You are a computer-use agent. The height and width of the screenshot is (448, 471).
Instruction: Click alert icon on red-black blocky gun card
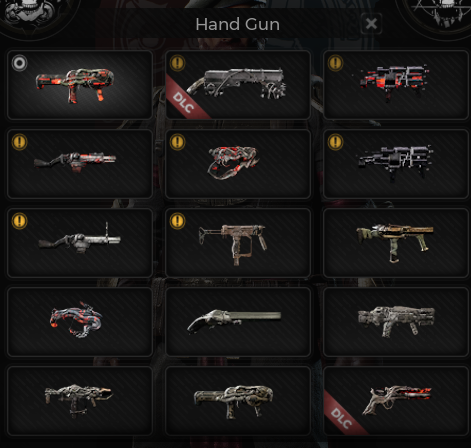335,63
